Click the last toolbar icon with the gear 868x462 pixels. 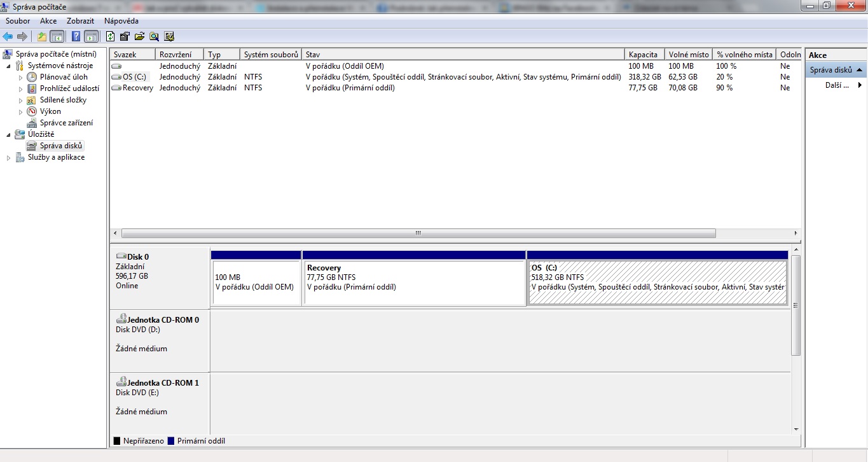coord(169,36)
